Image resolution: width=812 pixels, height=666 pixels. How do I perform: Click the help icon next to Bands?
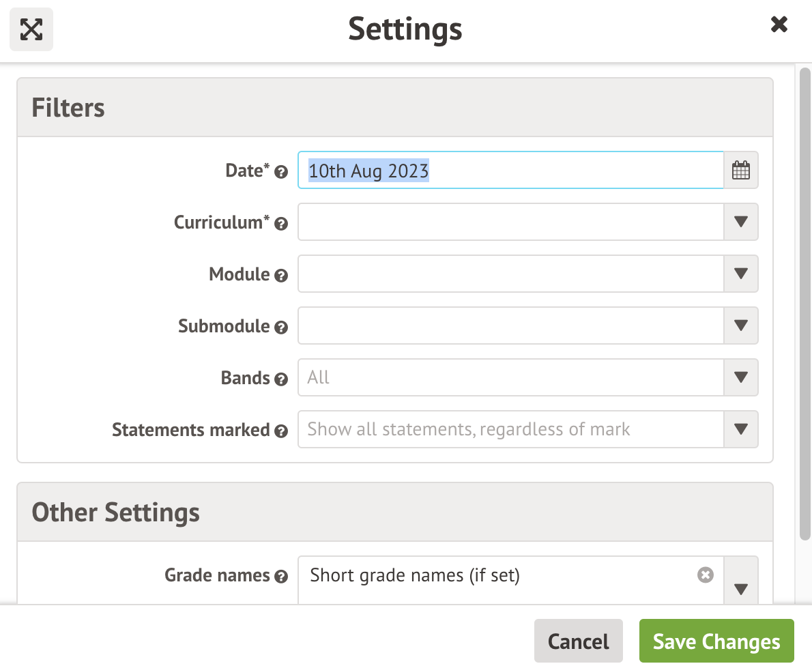point(281,379)
